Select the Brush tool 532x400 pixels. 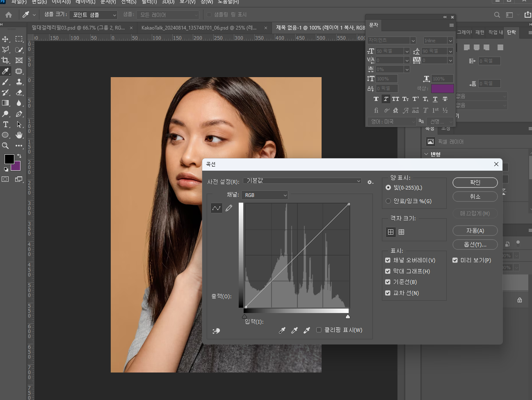(6, 82)
